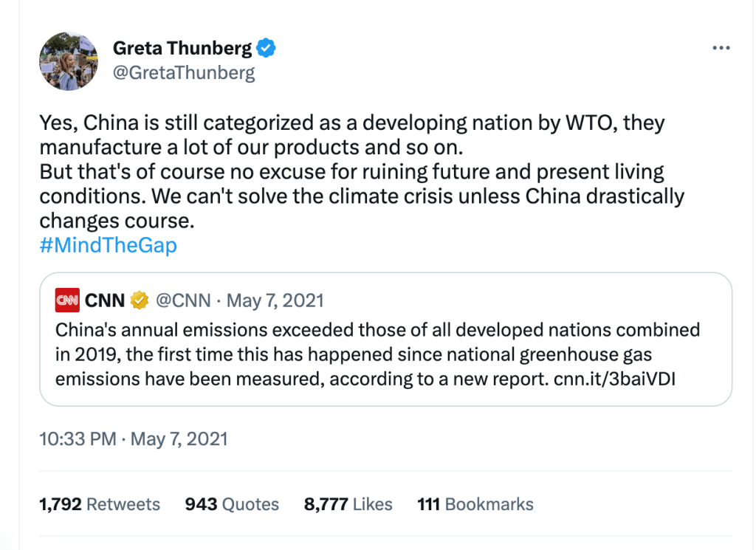The width and height of the screenshot is (756, 550).
Task: Click the blue verified badge
Action: 266,49
